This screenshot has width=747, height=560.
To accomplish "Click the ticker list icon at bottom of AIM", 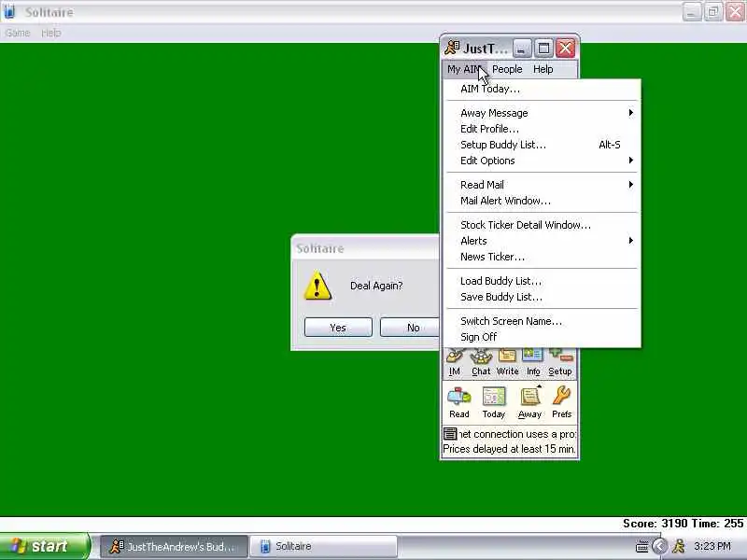I will pyautogui.click(x=450, y=434).
